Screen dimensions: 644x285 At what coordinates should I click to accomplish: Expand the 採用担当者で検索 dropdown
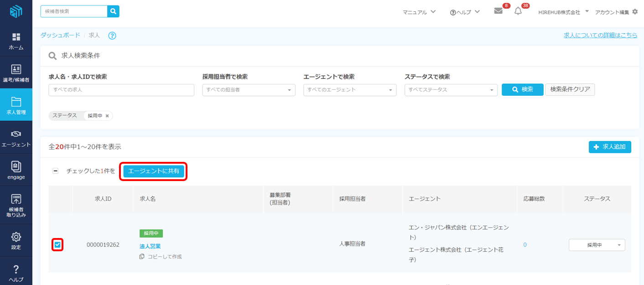pyautogui.click(x=249, y=90)
